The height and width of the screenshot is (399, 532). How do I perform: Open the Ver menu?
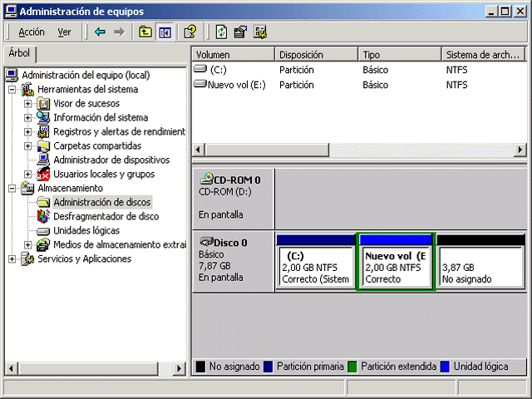pos(64,32)
